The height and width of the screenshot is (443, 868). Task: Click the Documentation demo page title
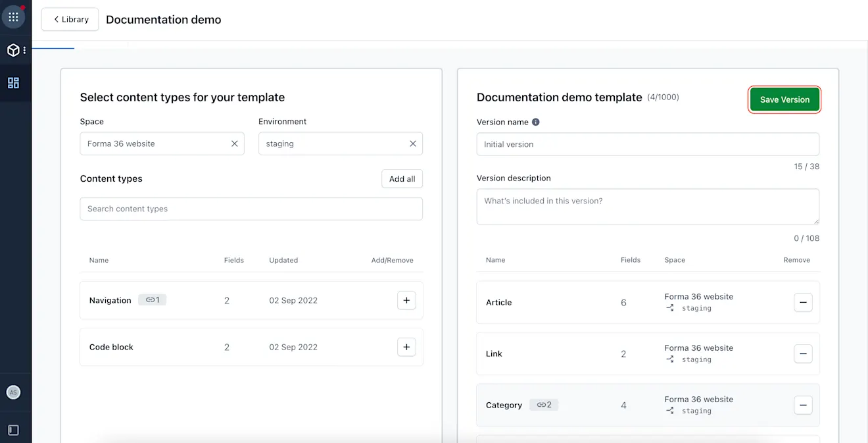click(164, 20)
